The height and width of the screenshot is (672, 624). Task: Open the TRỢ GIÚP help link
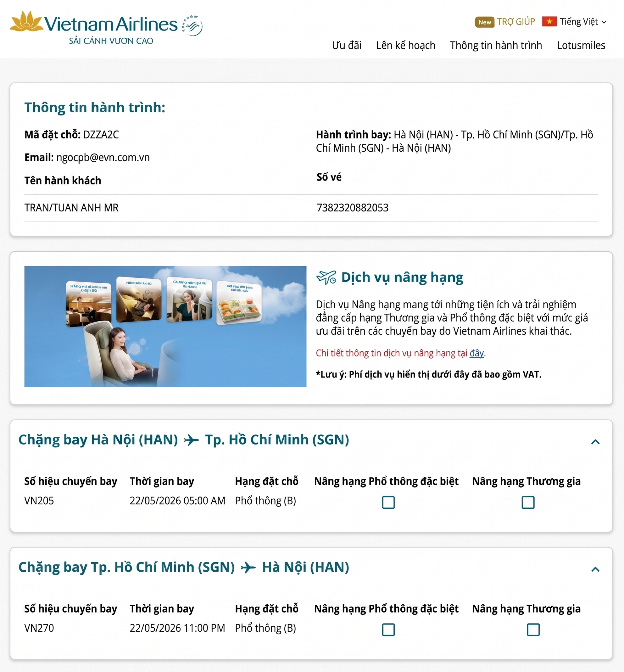[x=516, y=22]
